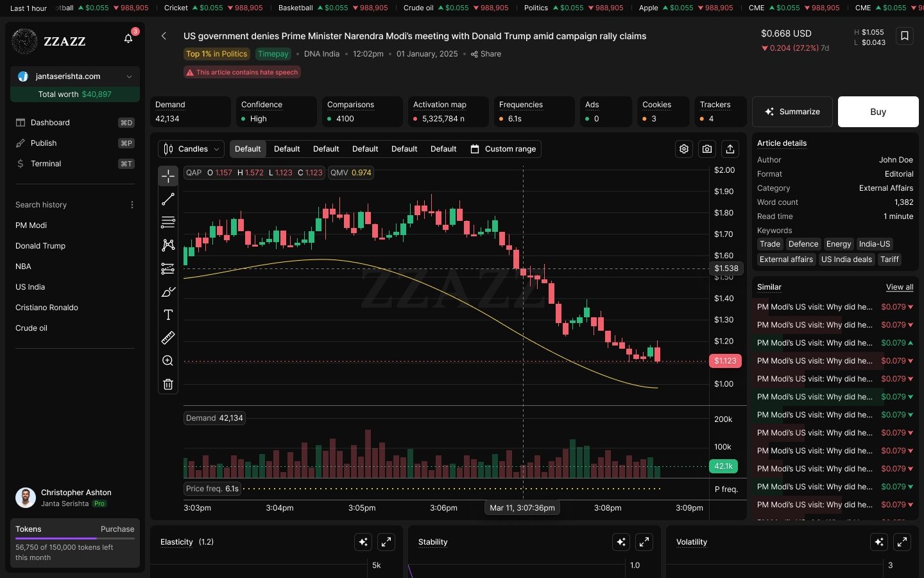
Task: Select the crosshair cursor tool
Action: (x=168, y=176)
